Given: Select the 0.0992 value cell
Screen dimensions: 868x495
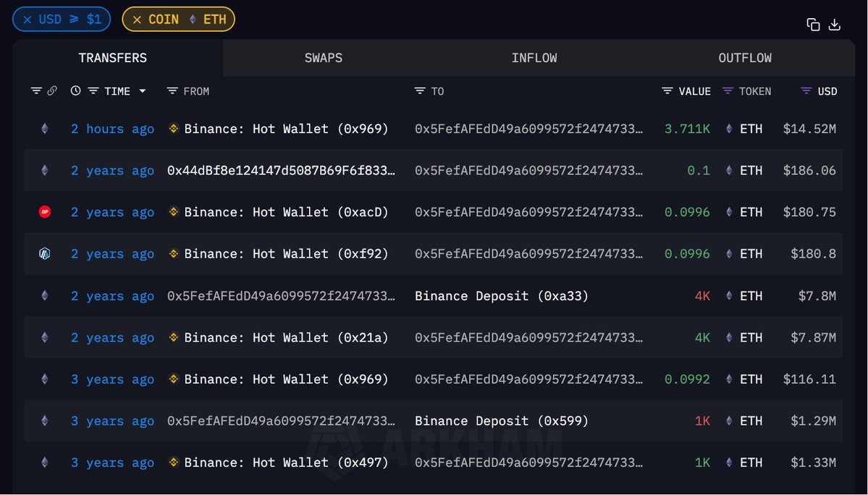Looking at the screenshot, I should click(687, 379).
